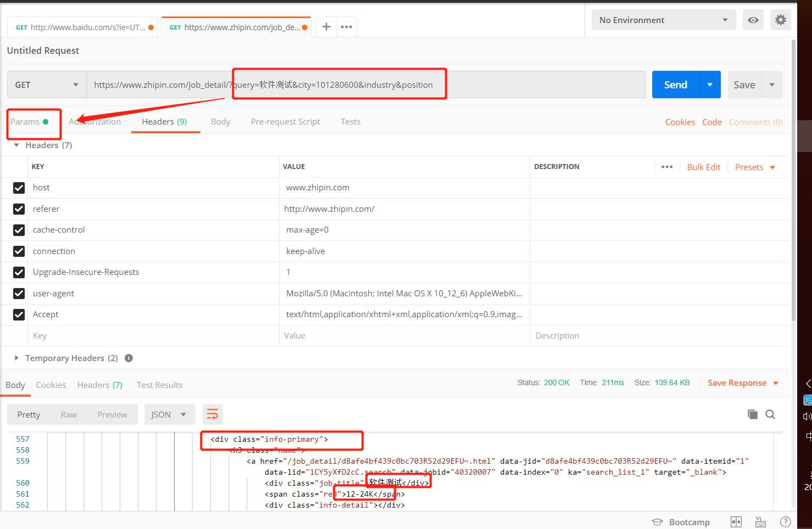
Task: Uncheck the Upgrade-Insecure-Requests header checkbox
Action: pyautogui.click(x=19, y=272)
